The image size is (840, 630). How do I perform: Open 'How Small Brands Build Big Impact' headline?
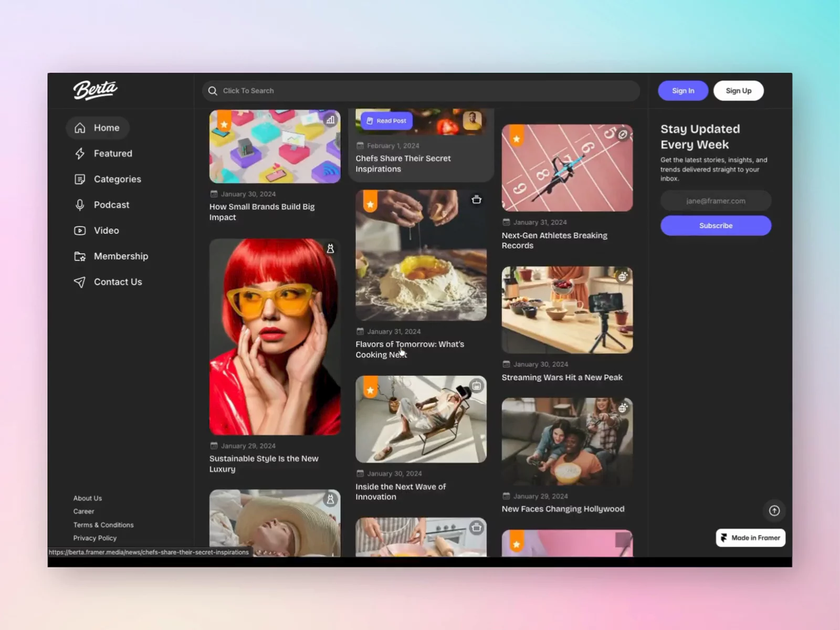[262, 212]
